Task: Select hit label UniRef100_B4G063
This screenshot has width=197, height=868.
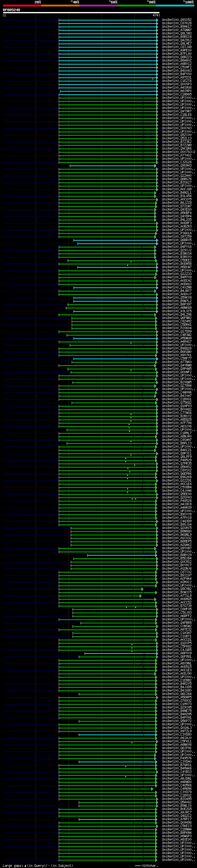Action: pyautogui.click(x=177, y=71)
